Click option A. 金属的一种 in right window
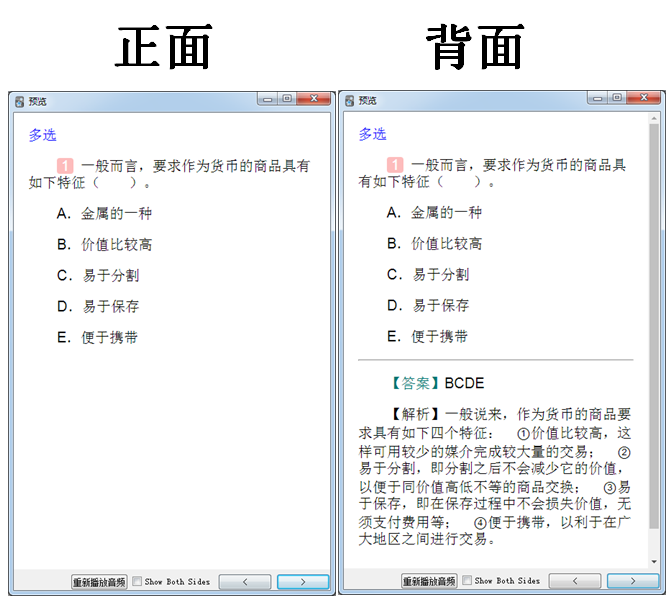The height and width of the screenshot is (596, 672). [x=434, y=213]
